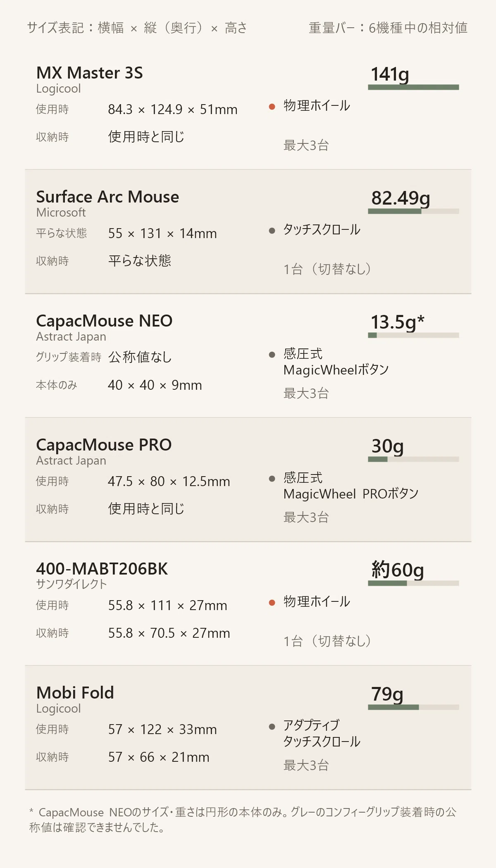Click the gray dot beside タッチスクロール for Surface Arc
This screenshot has width=496, height=868.
tap(272, 231)
